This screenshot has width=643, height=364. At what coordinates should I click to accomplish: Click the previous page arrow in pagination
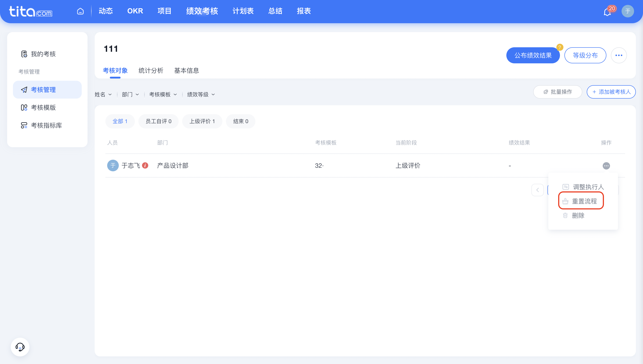(x=537, y=190)
